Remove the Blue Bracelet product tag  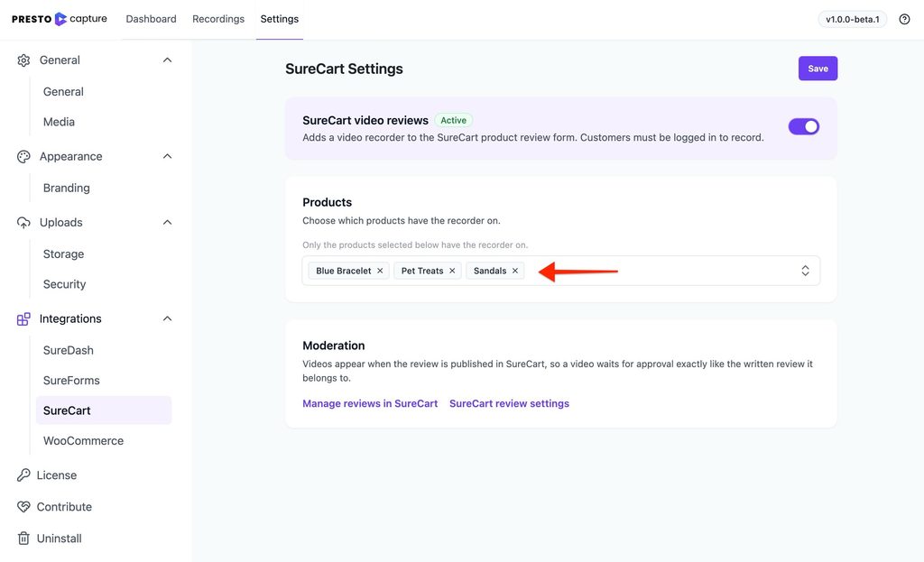(x=380, y=271)
